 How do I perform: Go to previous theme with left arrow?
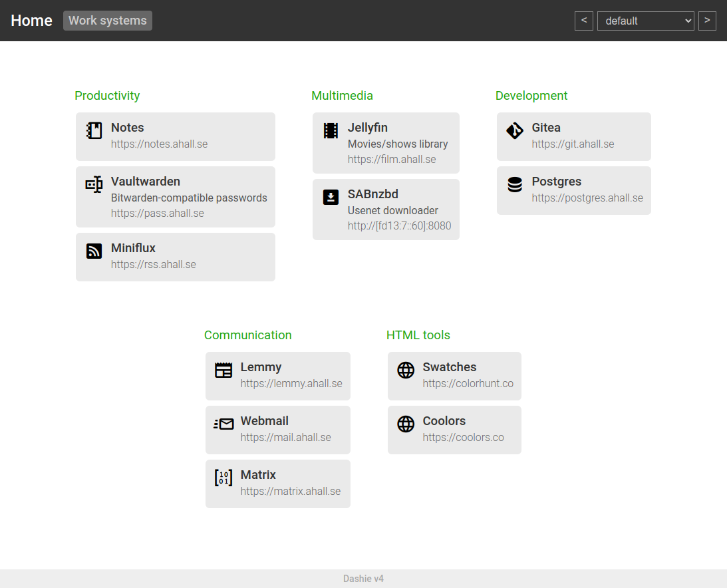583,21
